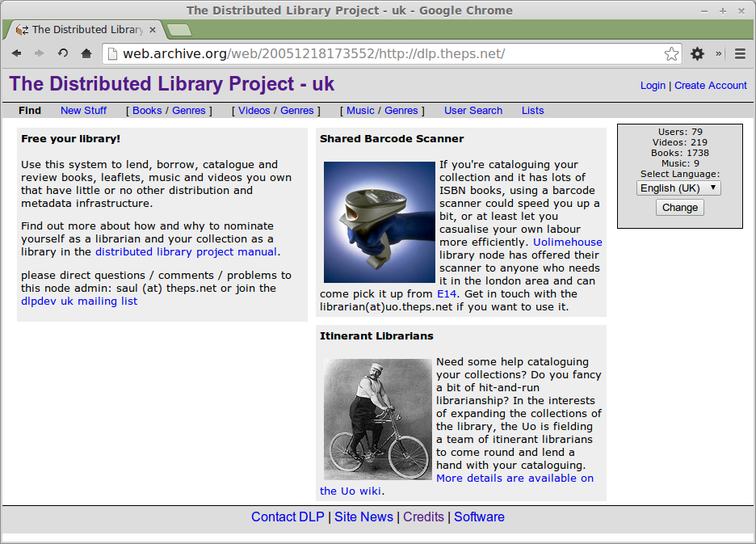Open the Create Account link
The width and height of the screenshot is (756, 544).
pos(711,86)
